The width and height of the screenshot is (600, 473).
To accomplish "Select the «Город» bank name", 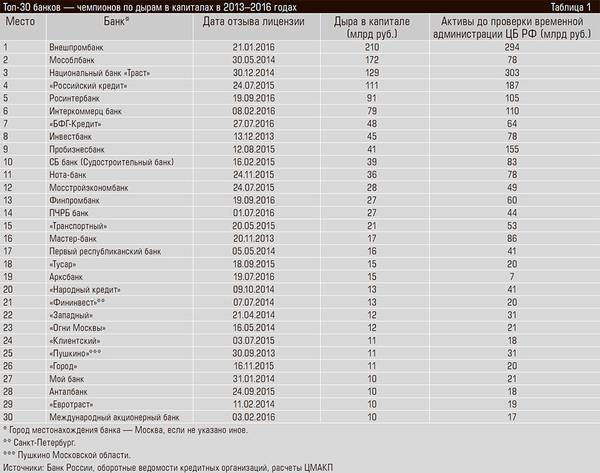I will [63, 366].
